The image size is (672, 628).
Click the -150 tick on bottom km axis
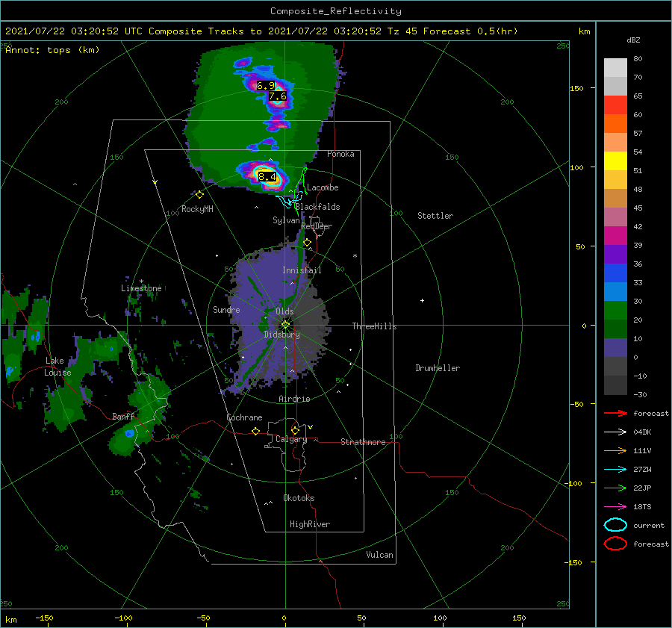[44, 618]
